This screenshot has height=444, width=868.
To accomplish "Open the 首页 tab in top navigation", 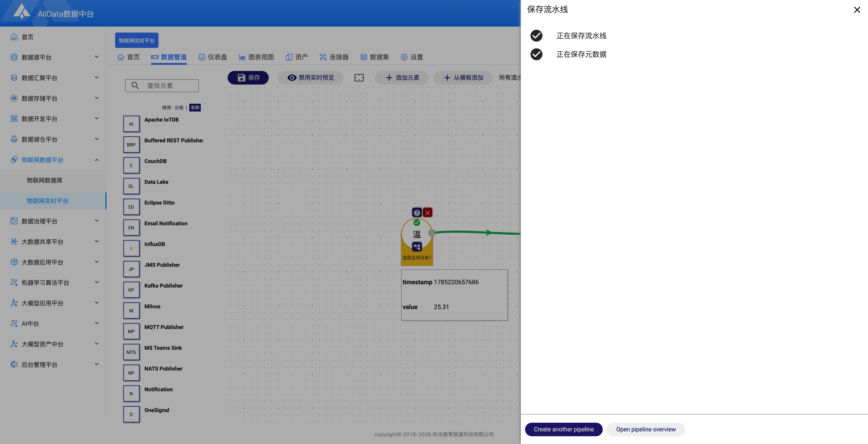I will [128, 57].
